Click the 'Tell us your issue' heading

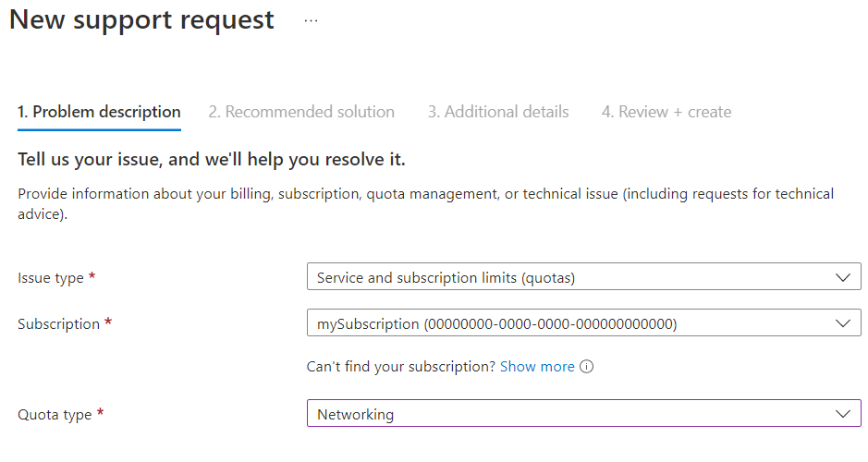[212, 160]
